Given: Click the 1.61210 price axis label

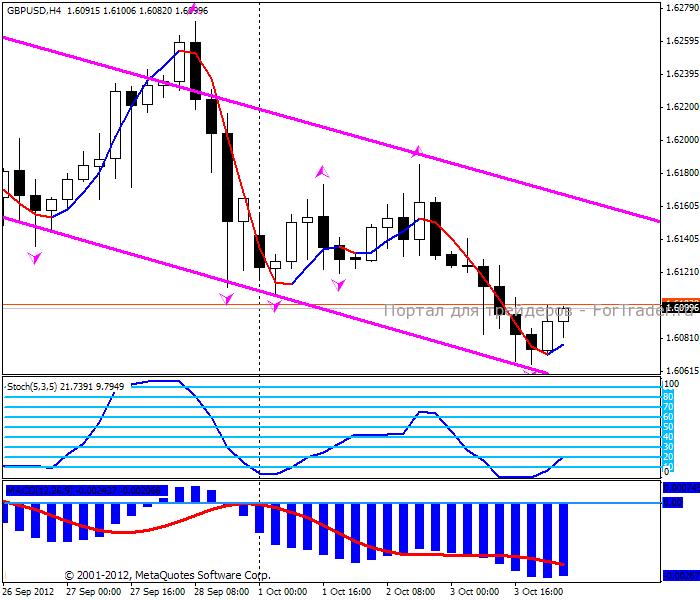Looking at the screenshot, I should (x=682, y=272).
